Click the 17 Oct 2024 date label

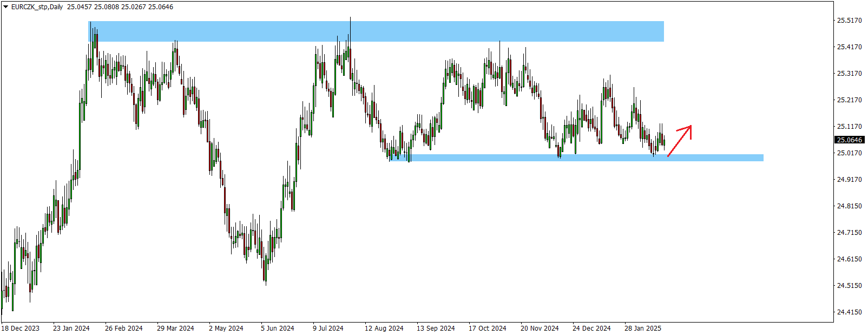click(488, 329)
